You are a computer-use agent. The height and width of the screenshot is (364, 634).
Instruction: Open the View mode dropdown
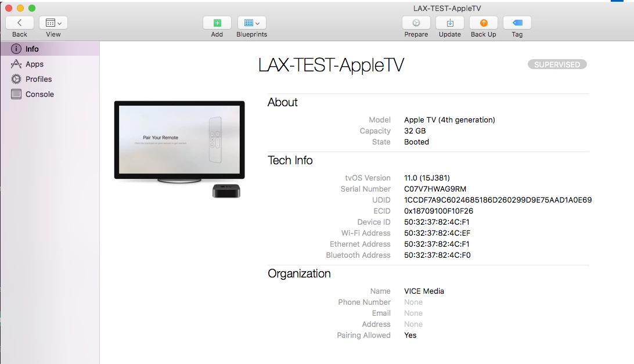tap(53, 23)
